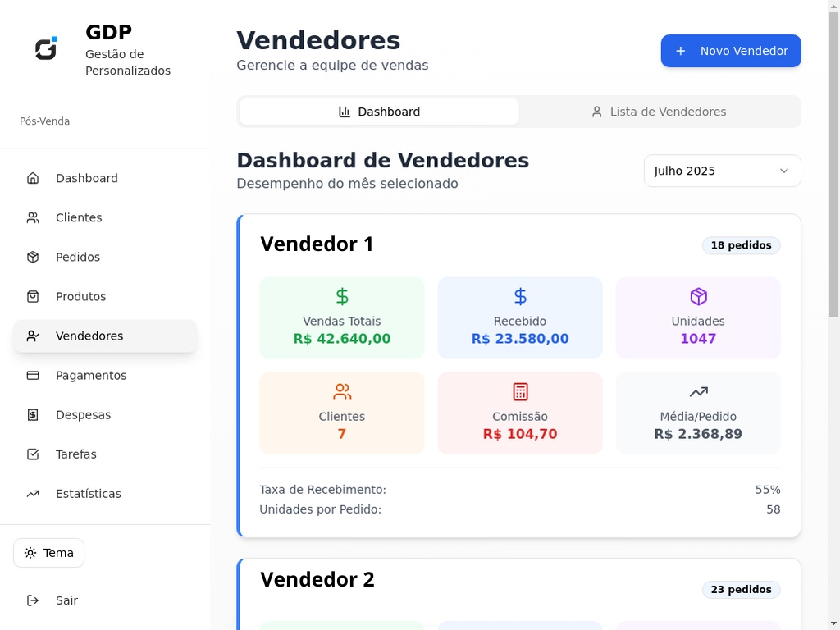The height and width of the screenshot is (630, 840).
Task: Click the R$ 23.580,00 received value
Action: pyautogui.click(x=520, y=339)
